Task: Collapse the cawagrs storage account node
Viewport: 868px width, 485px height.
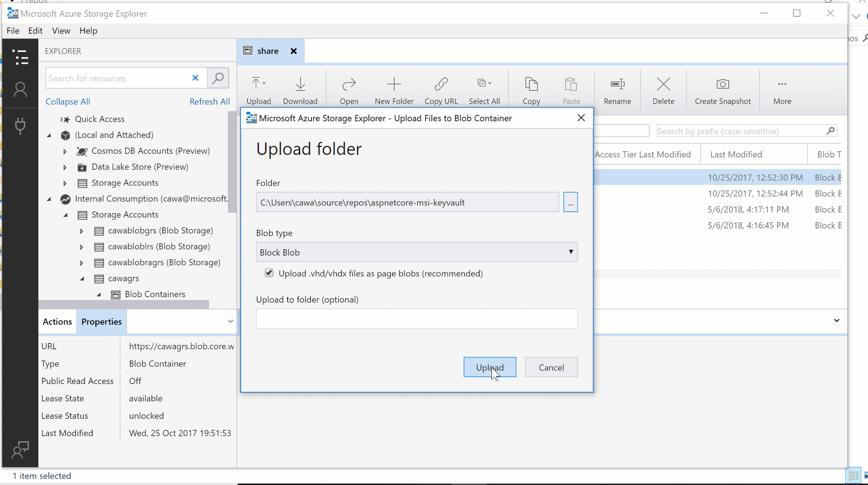Action: [x=82, y=279]
